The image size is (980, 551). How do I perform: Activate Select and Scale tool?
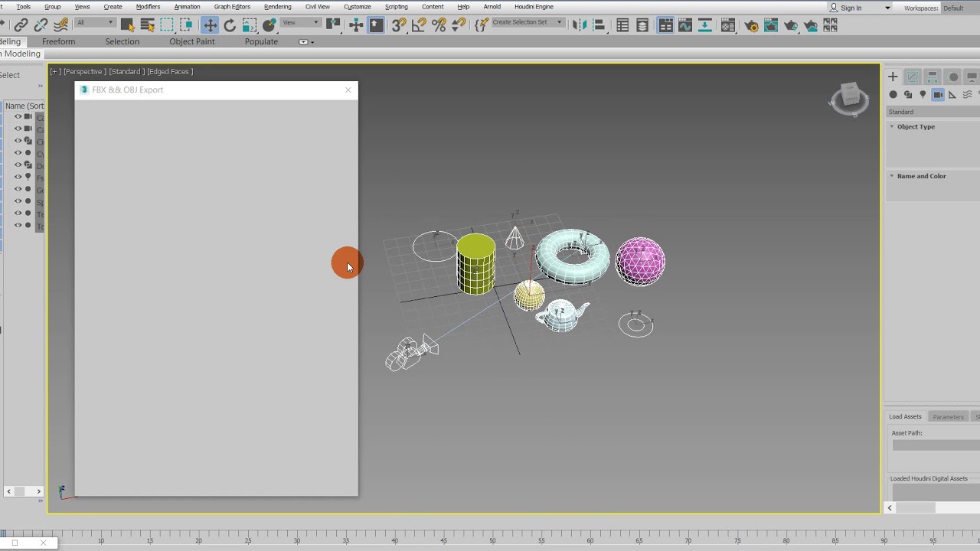(x=250, y=25)
